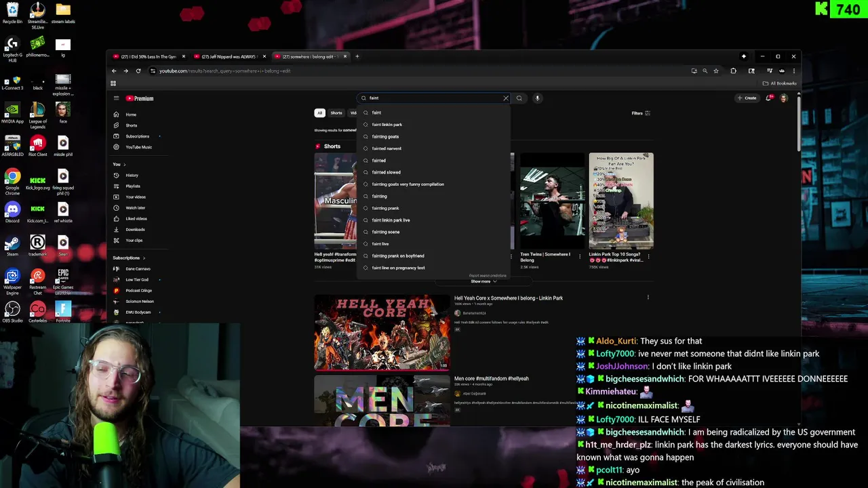Open the Tren Twins Somewhere I Belong short

pos(552,201)
